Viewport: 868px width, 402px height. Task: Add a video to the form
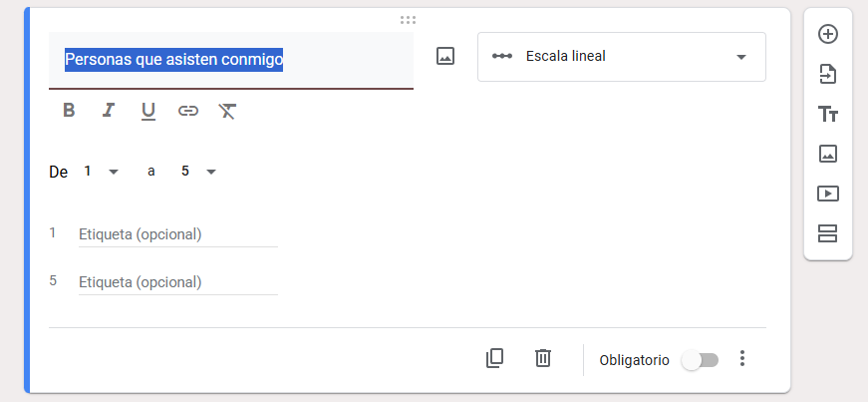pyautogui.click(x=827, y=194)
